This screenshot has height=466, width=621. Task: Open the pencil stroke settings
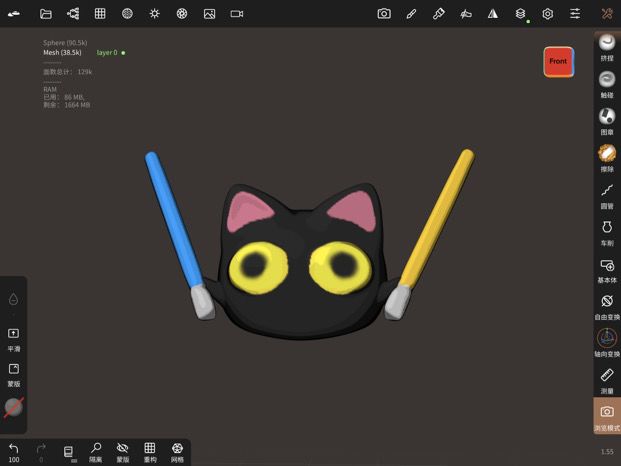411,14
